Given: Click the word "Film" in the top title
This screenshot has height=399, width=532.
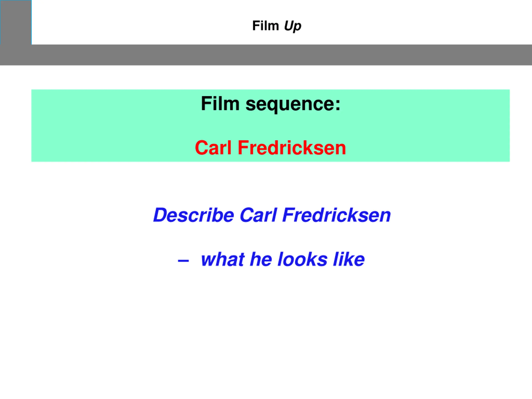Looking at the screenshot, I should tap(266, 26).
